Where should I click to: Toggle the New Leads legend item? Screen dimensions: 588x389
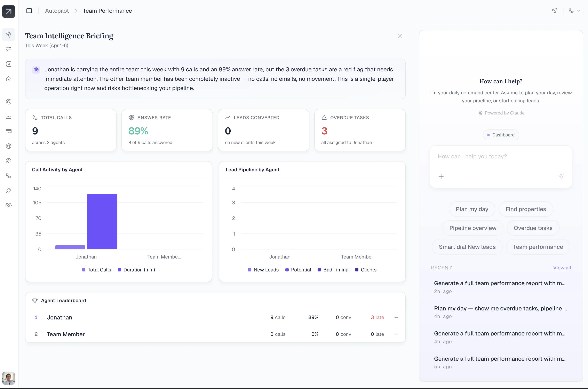coord(263,270)
